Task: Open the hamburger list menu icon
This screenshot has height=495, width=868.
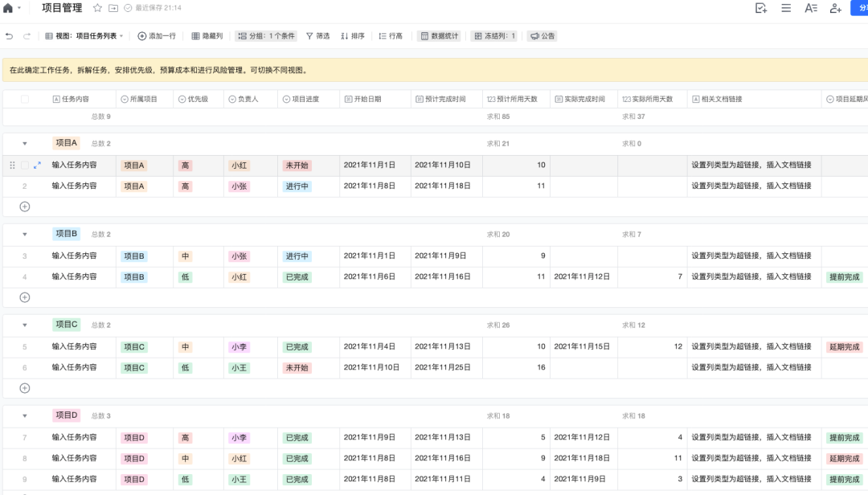Action: 786,8
